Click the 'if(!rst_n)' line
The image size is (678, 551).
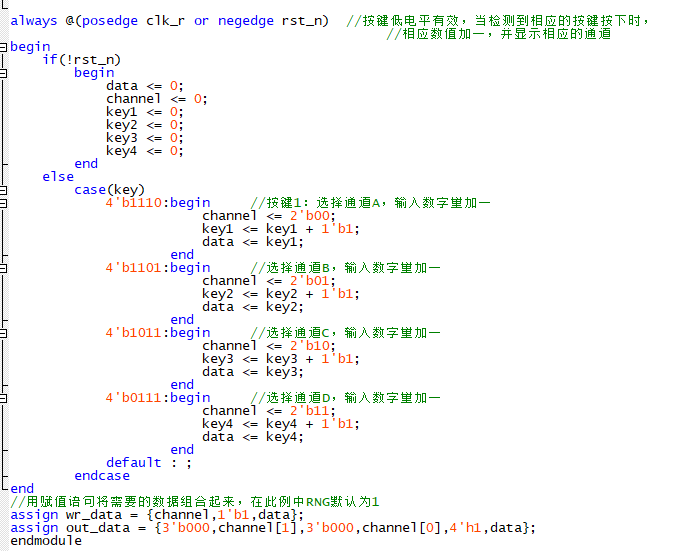tap(81, 60)
